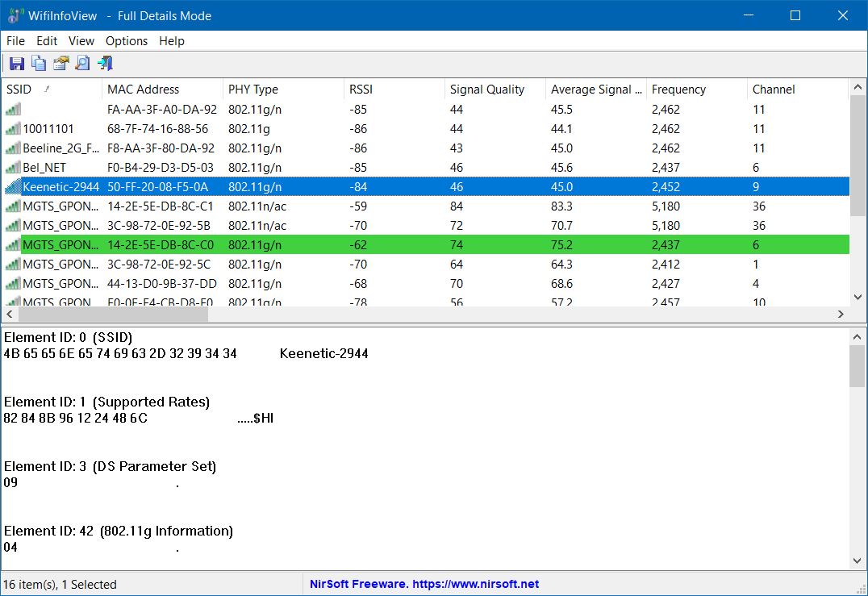The width and height of the screenshot is (868, 596).
Task: Select the Beeline_2G_F... network row
Action: coord(425,148)
